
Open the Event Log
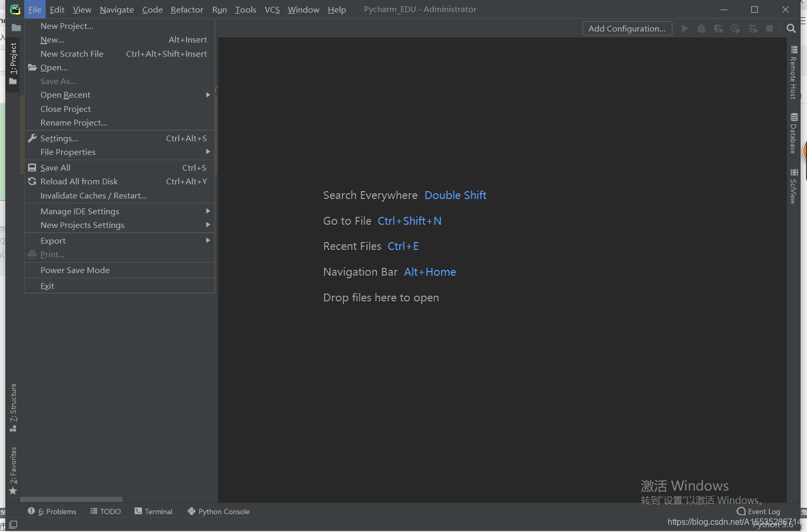pos(758,512)
